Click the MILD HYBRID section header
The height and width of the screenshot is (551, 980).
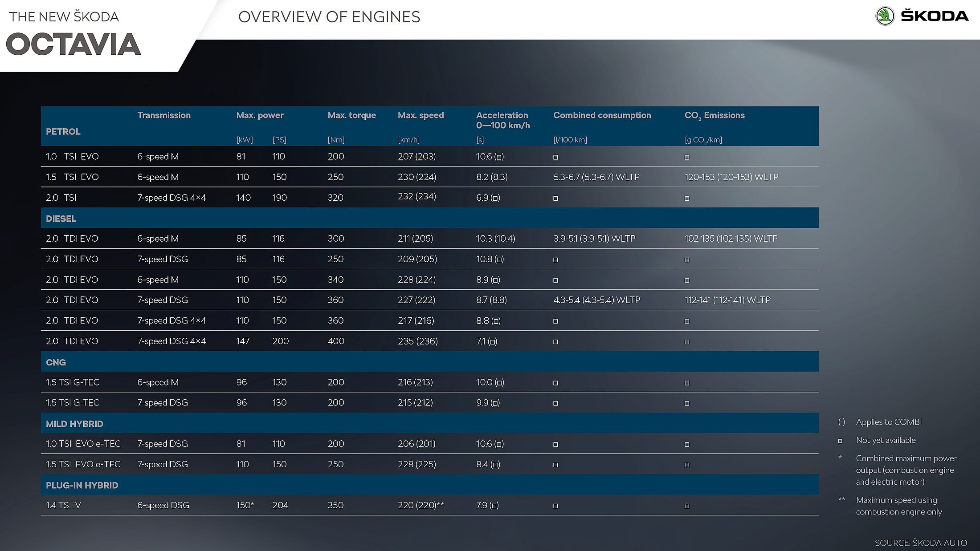click(x=74, y=424)
